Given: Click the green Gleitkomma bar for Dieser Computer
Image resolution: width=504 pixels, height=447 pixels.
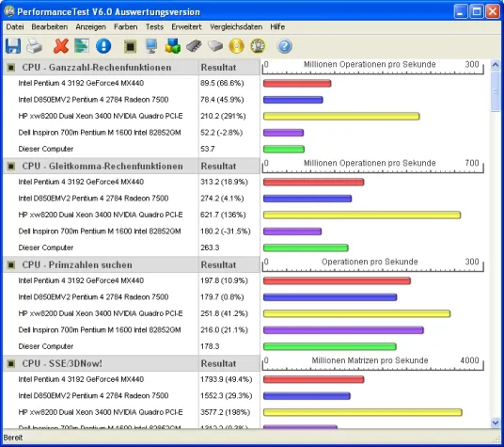Looking at the screenshot, I should pos(306,247).
